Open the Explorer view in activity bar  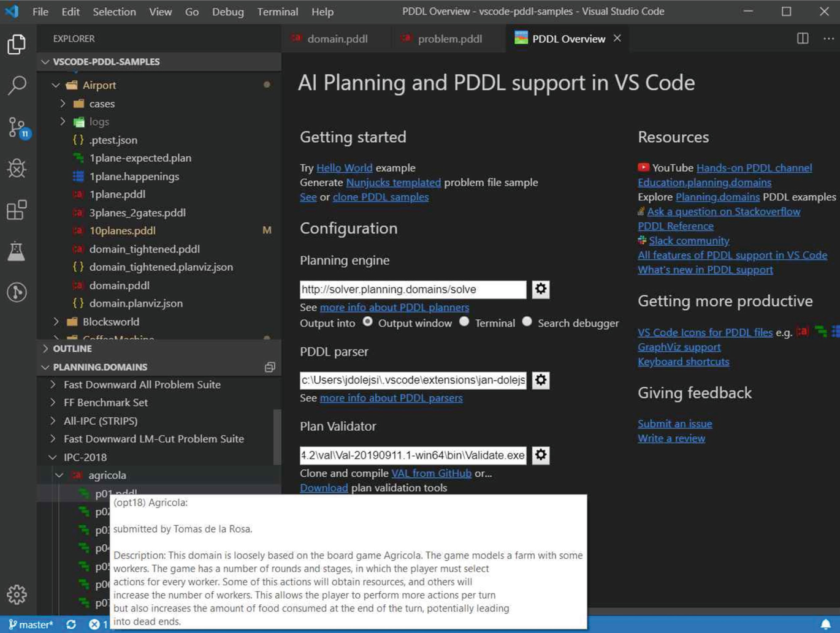(17, 44)
